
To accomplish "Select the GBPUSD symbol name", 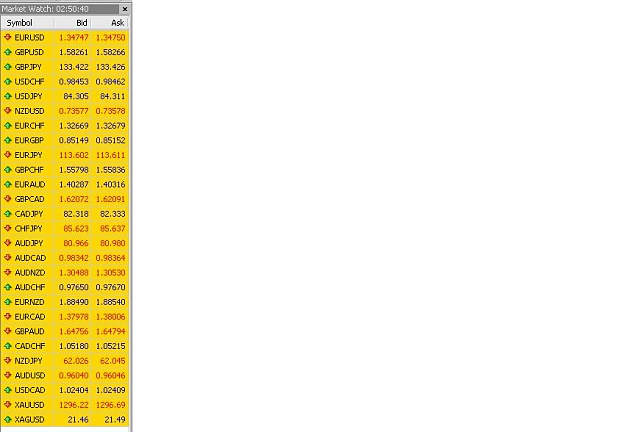I will click(x=29, y=52).
